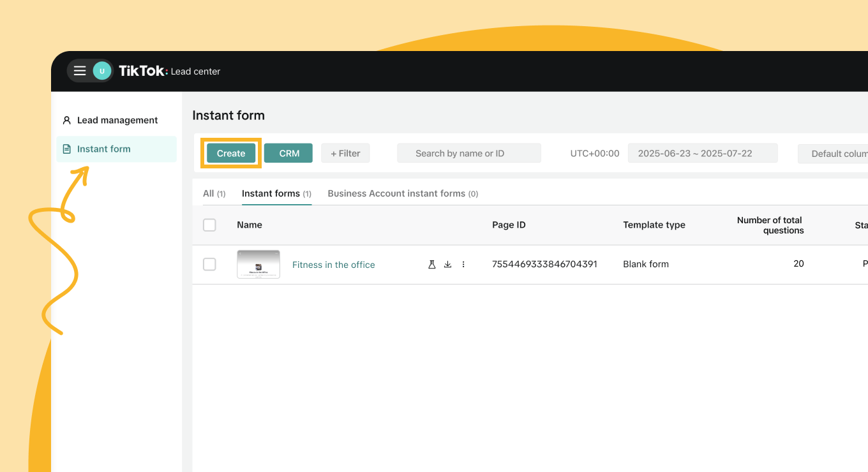Click the Instant form document icon

point(66,149)
